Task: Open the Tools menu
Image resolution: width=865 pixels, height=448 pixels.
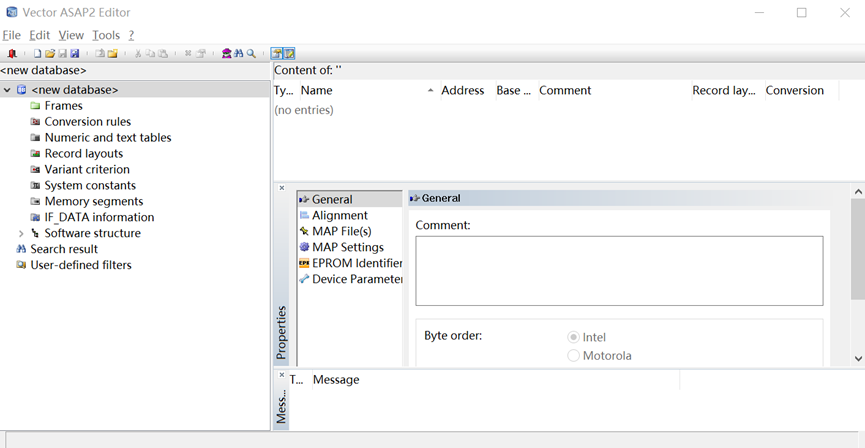Action: (106, 35)
